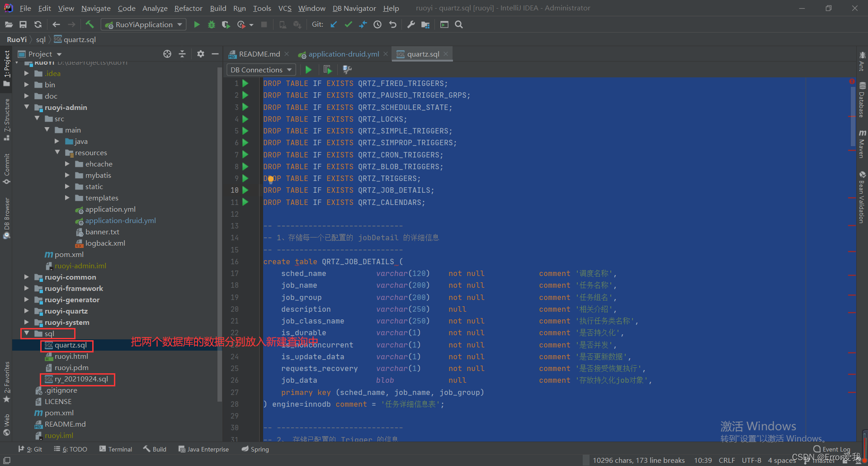Git rollback undo icon

pyautogui.click(x=392, y=24)
